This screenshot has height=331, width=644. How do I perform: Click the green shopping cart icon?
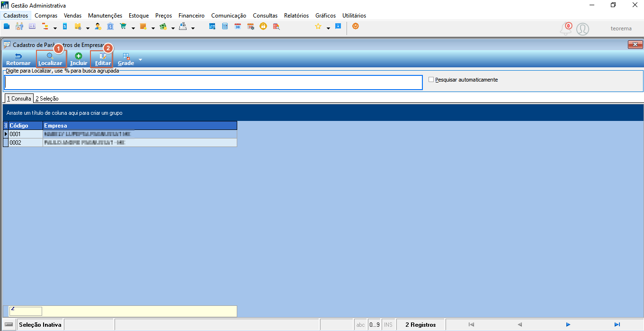[123, 27]
